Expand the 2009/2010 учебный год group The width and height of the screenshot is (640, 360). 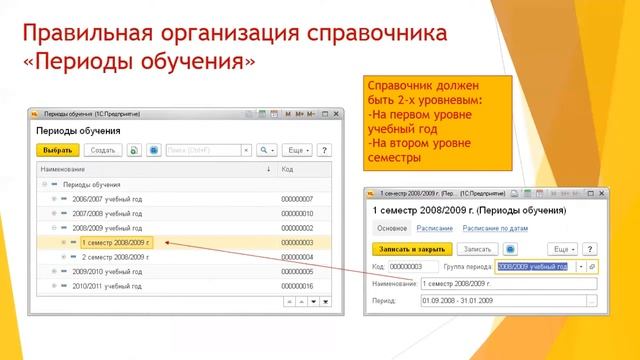click(54, 271)
